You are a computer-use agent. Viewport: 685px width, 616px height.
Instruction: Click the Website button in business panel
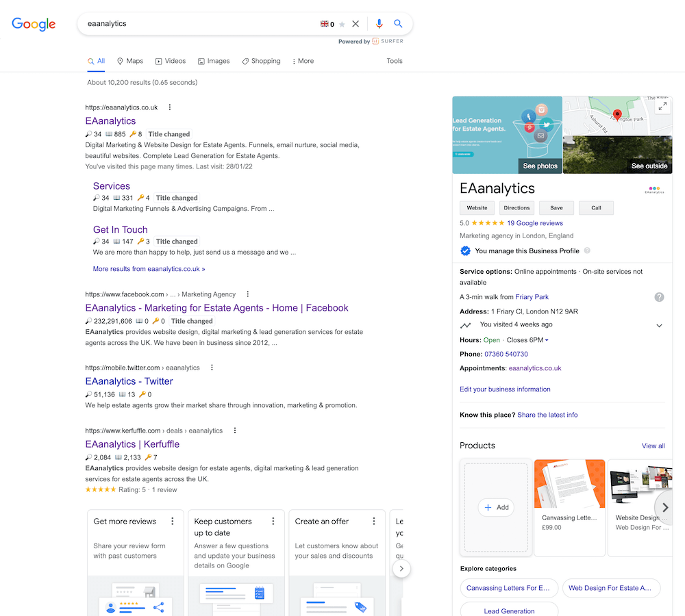pos(477,208)
